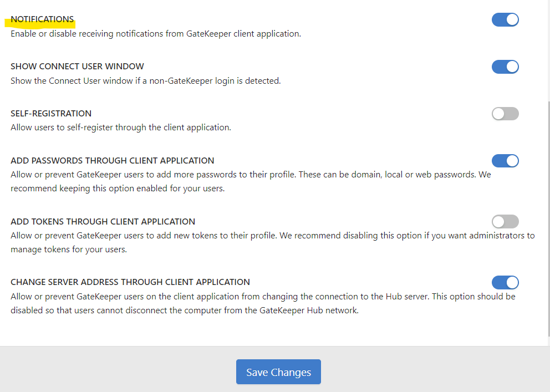Click the ADD PASSWORDS THROUGH CLIENT APPLICATION heading
The height and width of the screenshot is (392, 550).
coord(113,160)
